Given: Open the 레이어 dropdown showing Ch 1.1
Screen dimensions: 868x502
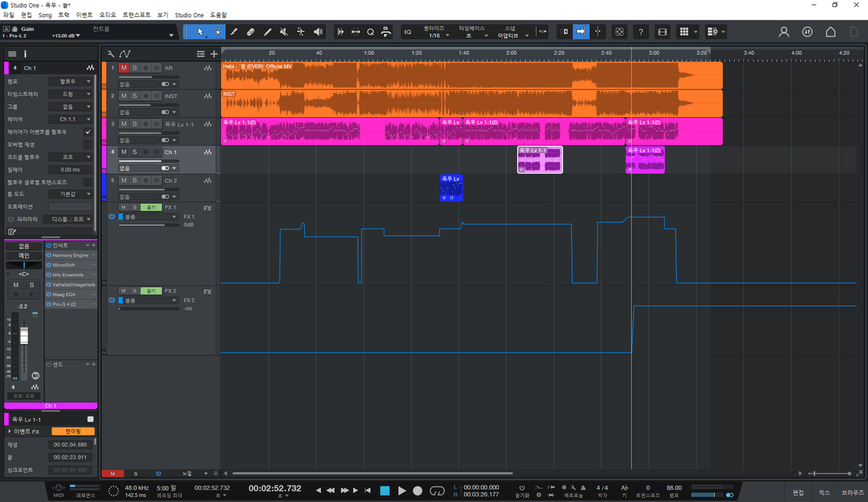Looking at the screenshot, I should point(70,119).
